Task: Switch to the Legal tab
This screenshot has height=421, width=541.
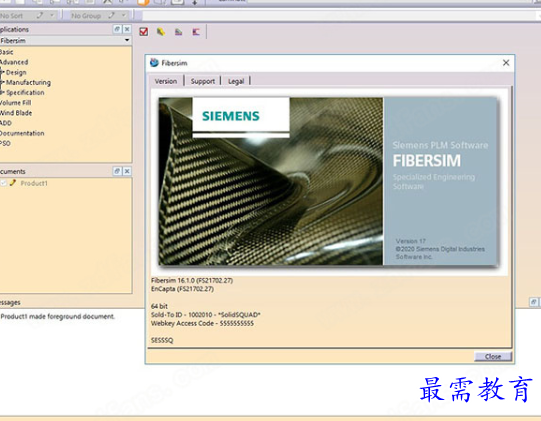Action: (x=236, y=81)
